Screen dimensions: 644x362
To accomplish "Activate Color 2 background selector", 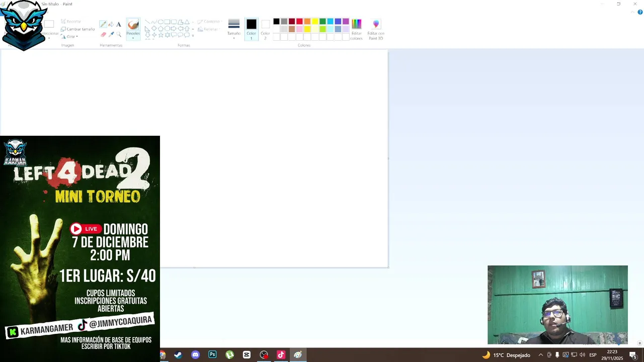I will pos(265,29).
